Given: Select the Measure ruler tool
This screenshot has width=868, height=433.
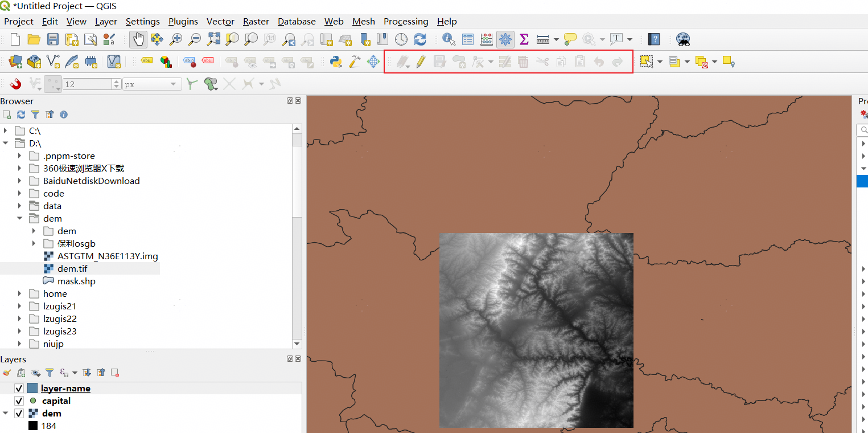Looking at the screenshot, I should tap(542, 39).
